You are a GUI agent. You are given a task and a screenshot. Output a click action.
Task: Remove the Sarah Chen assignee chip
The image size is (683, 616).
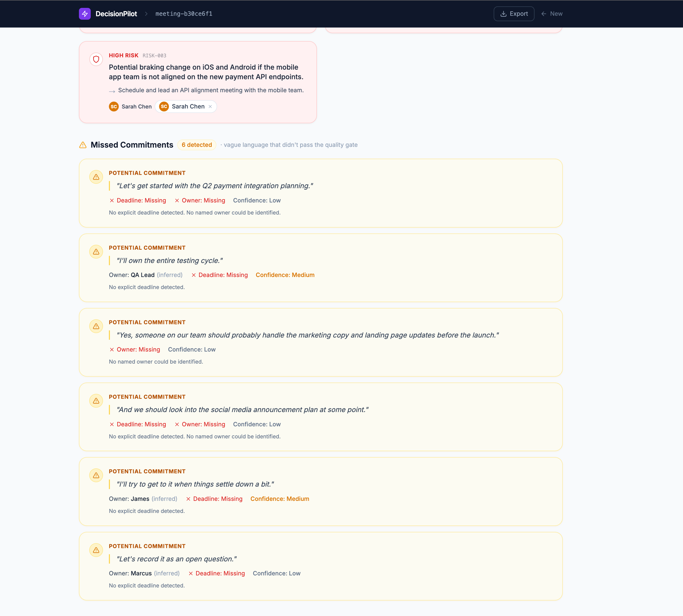point(210,107)
